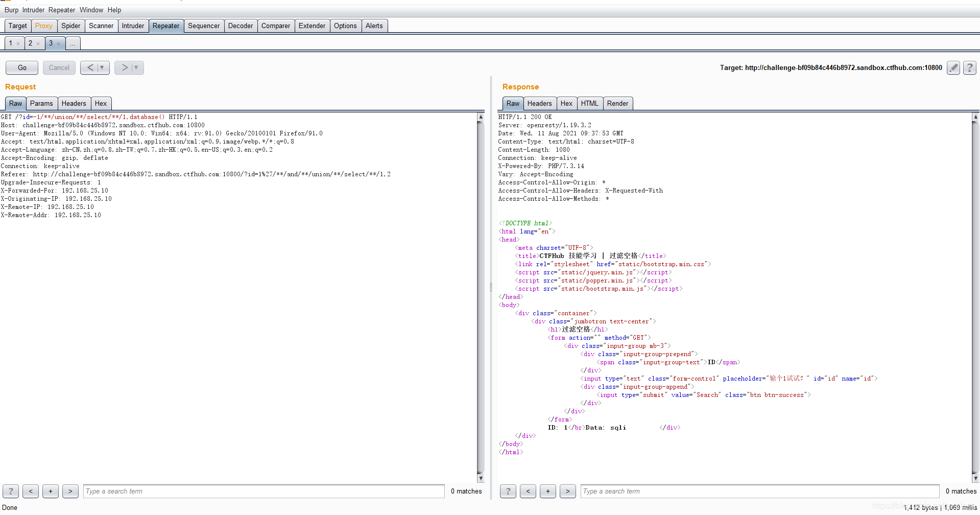980x515 pixels.
Task: Open the Intruder menu in menu bar
Action: tap(33, 10)
